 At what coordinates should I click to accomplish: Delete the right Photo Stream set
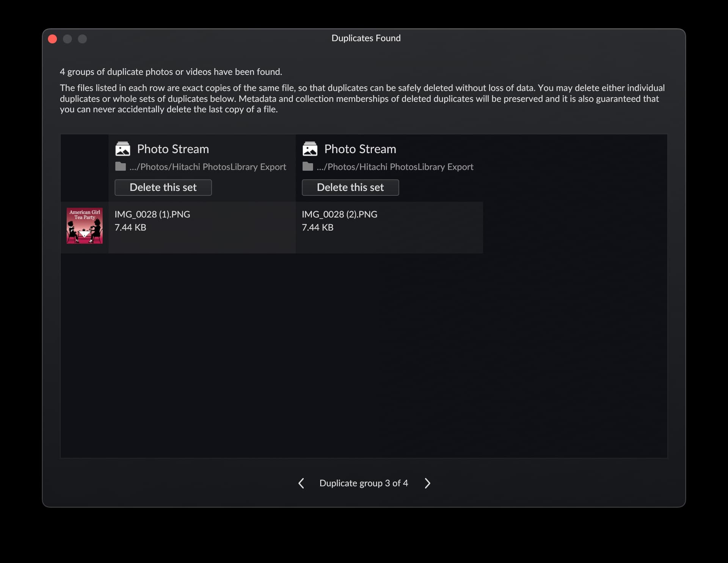point(350,187)
